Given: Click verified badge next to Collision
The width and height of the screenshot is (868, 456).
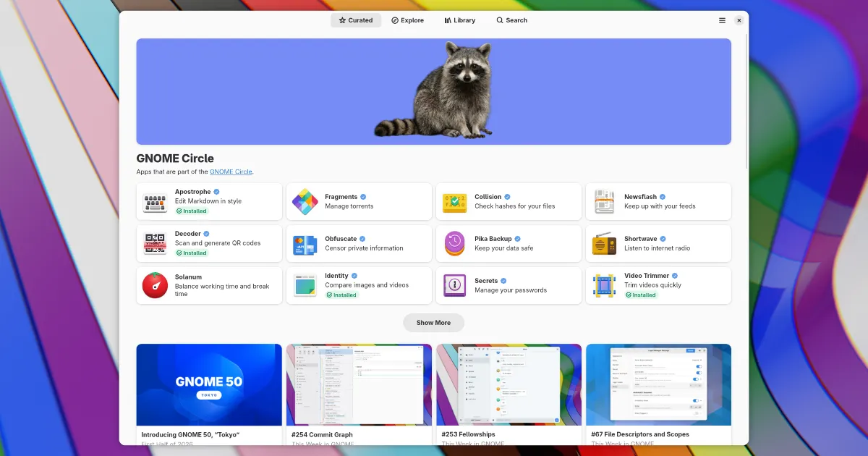Looking at the screenshot, I should click(507, 197).
